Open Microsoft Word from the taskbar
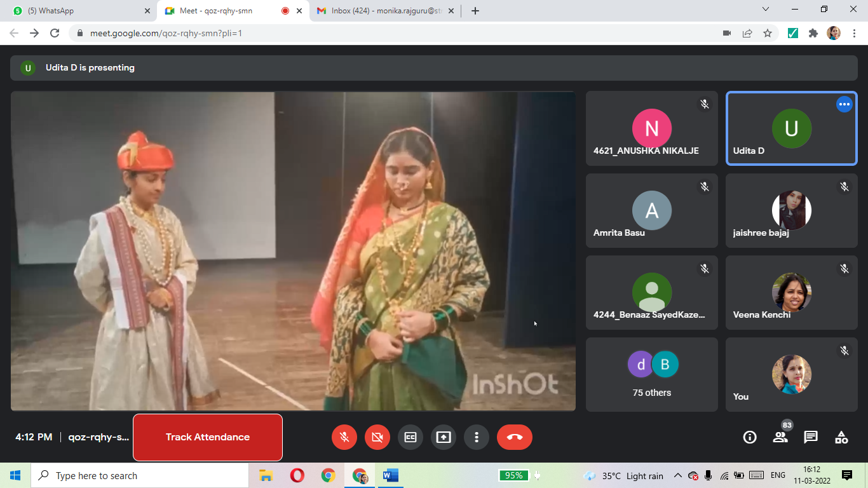 coord(390,475)
